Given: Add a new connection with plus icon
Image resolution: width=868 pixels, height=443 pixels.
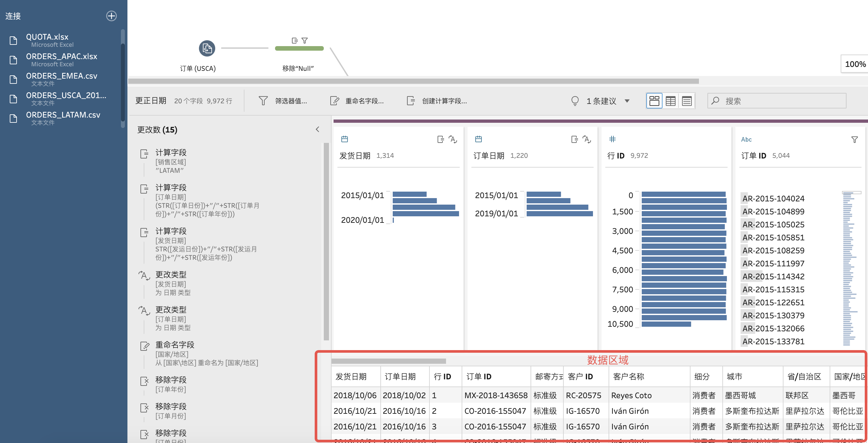Looking at the screenshot, I should [111, 16].
